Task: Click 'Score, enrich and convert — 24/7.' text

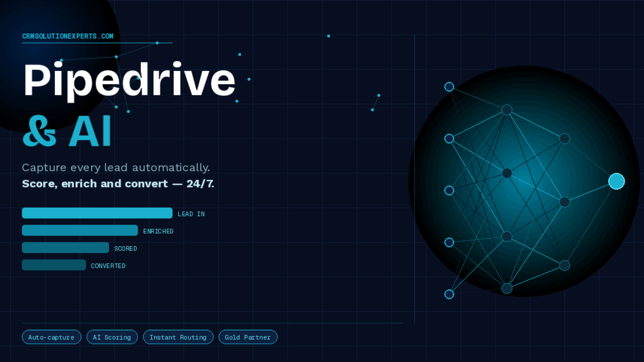Action: pos(118,184)
